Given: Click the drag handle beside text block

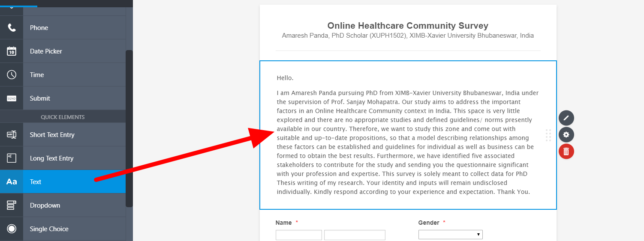Looking at the screenshot, I should 548,135.
